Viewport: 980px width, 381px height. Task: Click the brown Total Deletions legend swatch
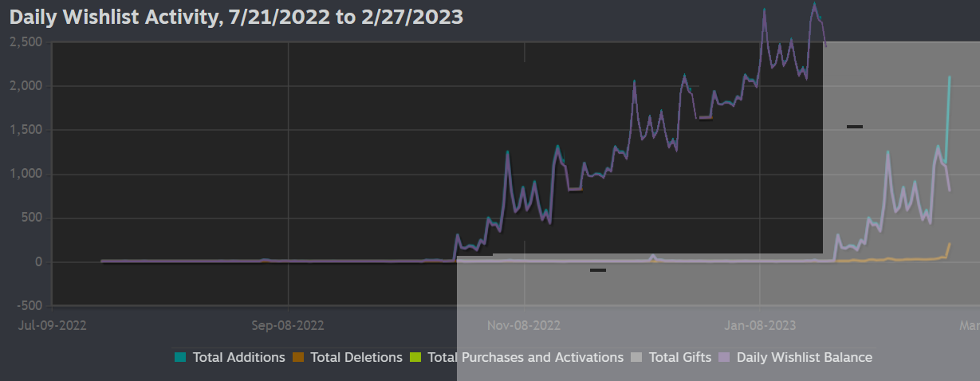(298, 358)
